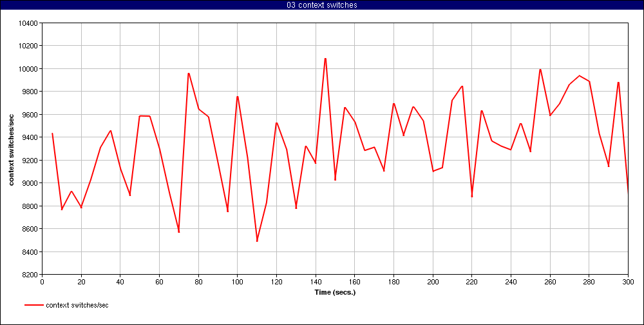The height and width of the screenshot is (325, 644).
Task: Click the 160 x-axis tick label
Action: coord(354,281)
